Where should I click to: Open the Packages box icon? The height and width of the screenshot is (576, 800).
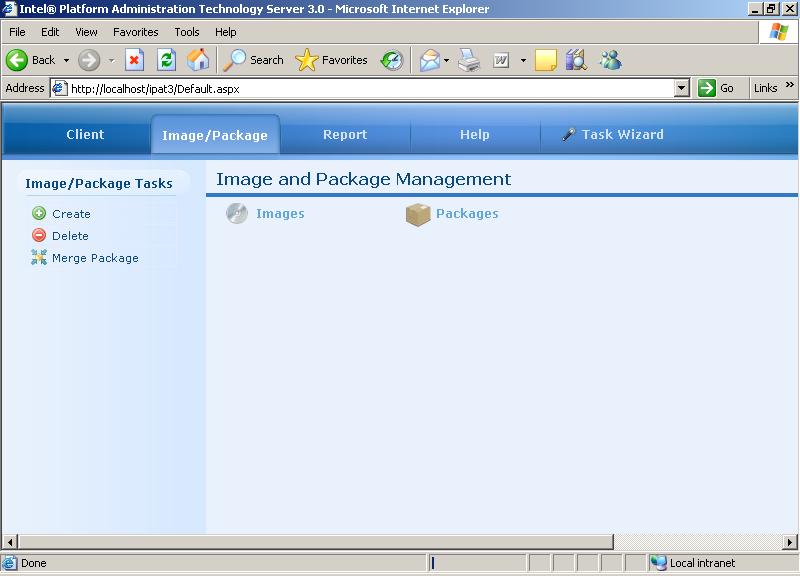coord(418,214)
